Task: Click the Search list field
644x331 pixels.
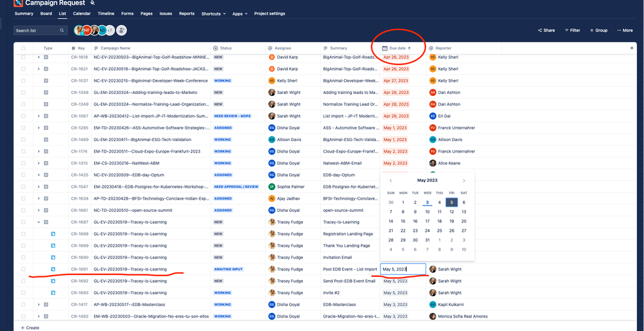Action: (x=40, y=30)
